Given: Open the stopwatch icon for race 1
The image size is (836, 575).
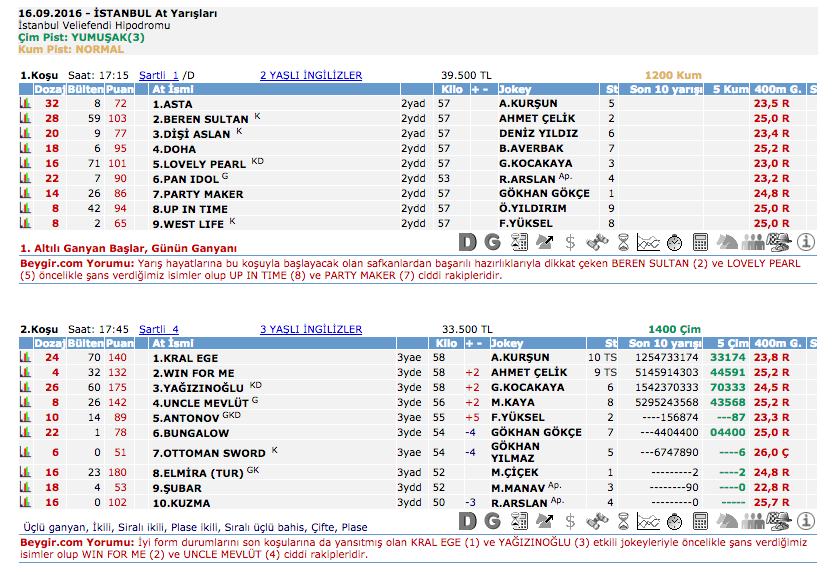Looking at the screenshot, I should click(675, 241).
